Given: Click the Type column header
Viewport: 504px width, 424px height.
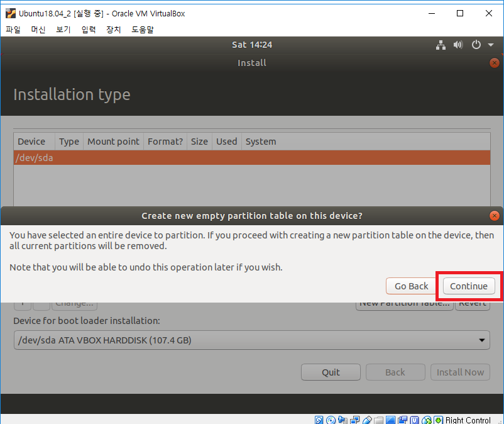Looking at the screenshot, I should [69, 142].
